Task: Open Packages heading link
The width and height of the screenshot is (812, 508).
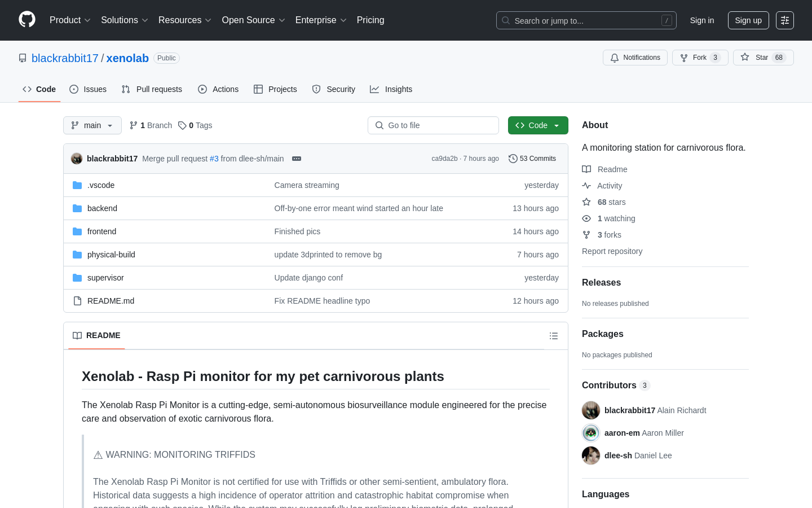Action: pos(602,334)
